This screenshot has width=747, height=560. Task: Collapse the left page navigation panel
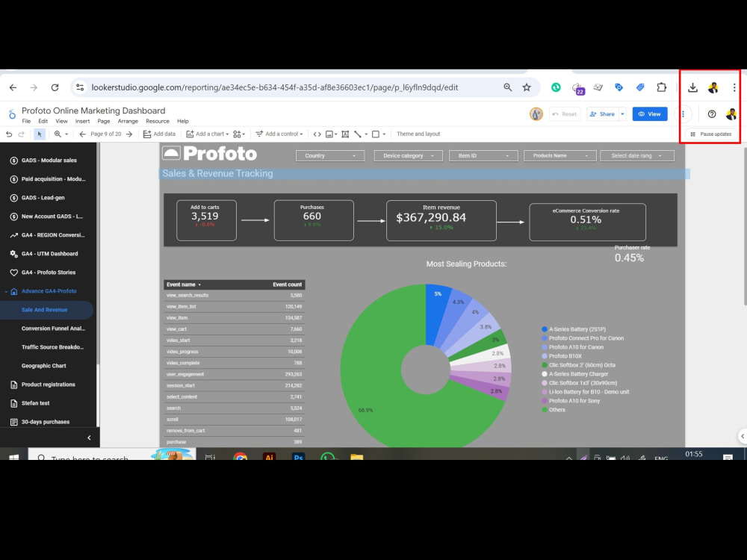tap(89, 438)
